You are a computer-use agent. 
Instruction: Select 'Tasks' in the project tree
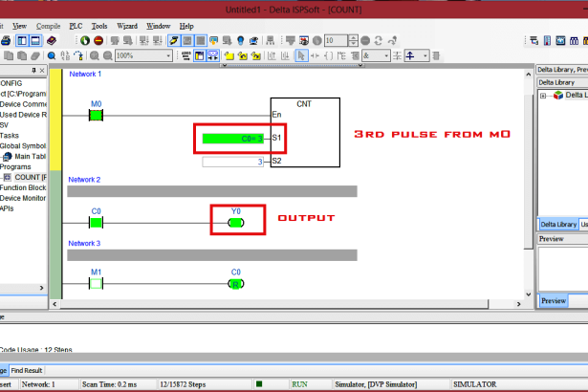pyautogui.click(x=10, y=136)
